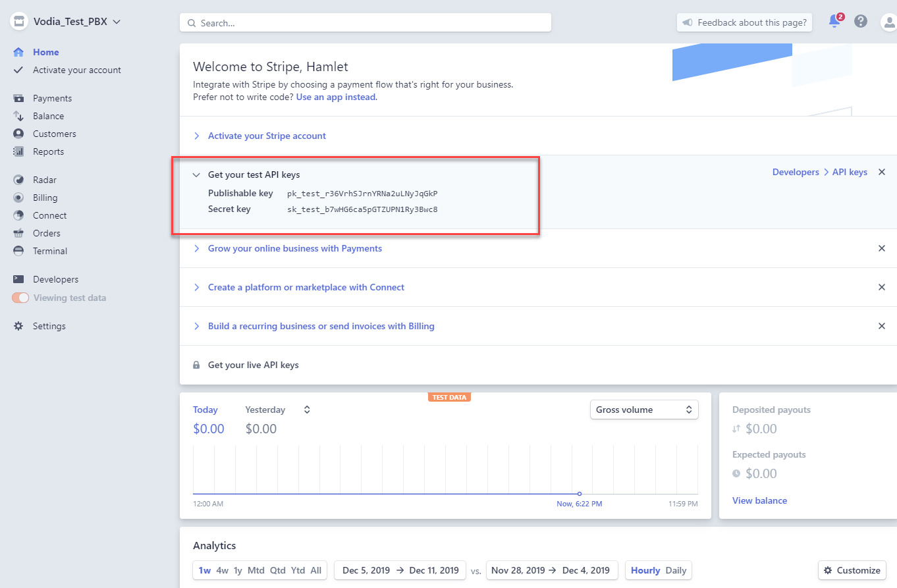Click the Balance arrows icon
897x588 pixels.
[19, 116]
